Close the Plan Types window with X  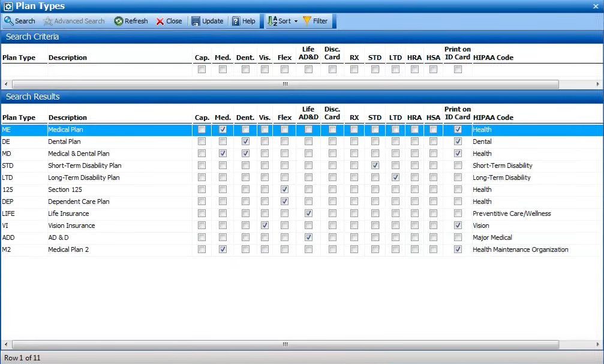click(596, 6)
